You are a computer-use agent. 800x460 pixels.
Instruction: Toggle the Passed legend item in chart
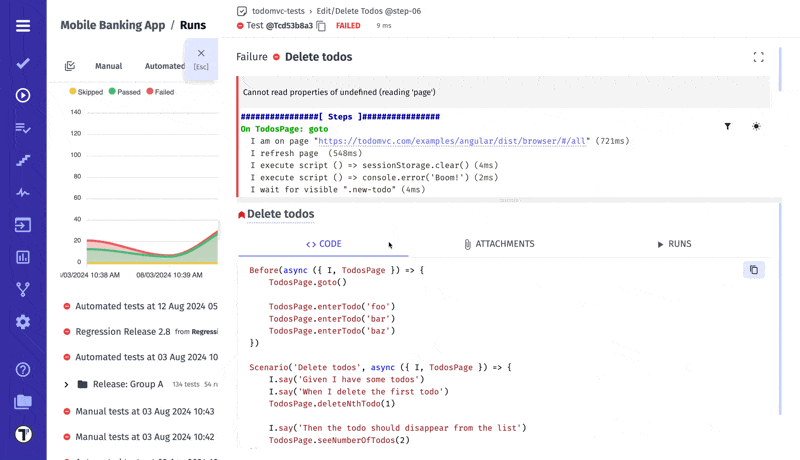point(125,92)
